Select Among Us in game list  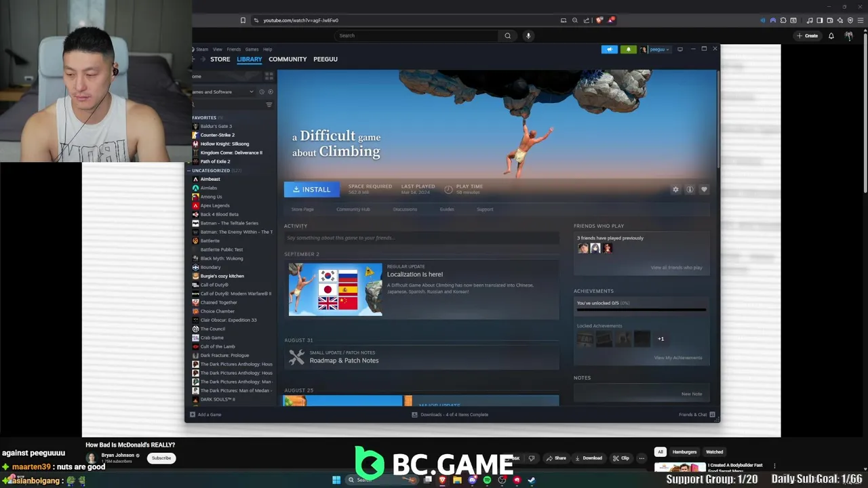(211, 197)
